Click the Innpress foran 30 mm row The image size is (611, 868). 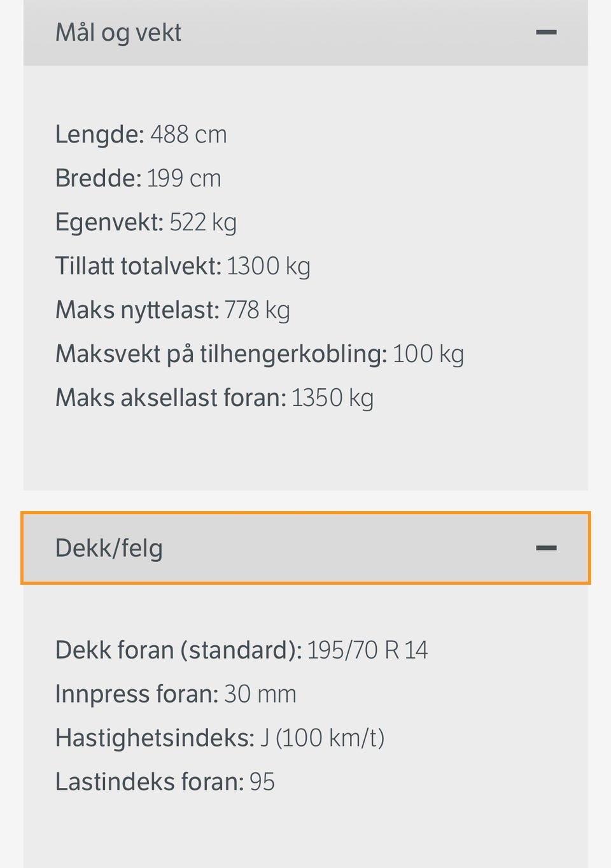pyautogui.click(x=176, y=694)
